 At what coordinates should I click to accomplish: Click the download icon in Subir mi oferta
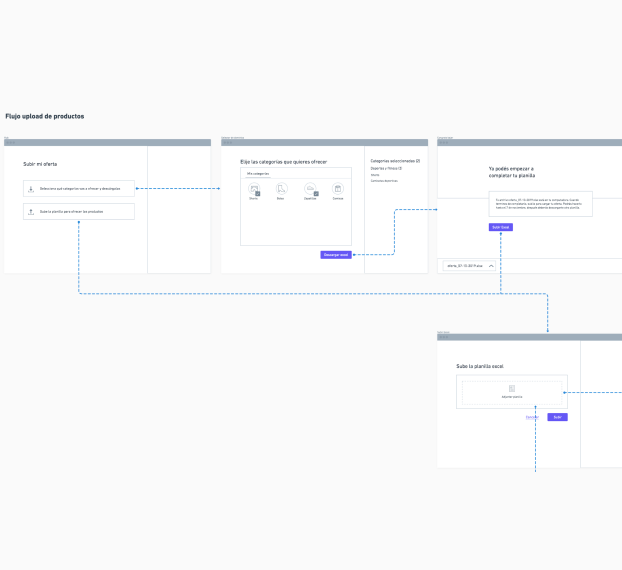pyautogui.click(x=31, y=189)
